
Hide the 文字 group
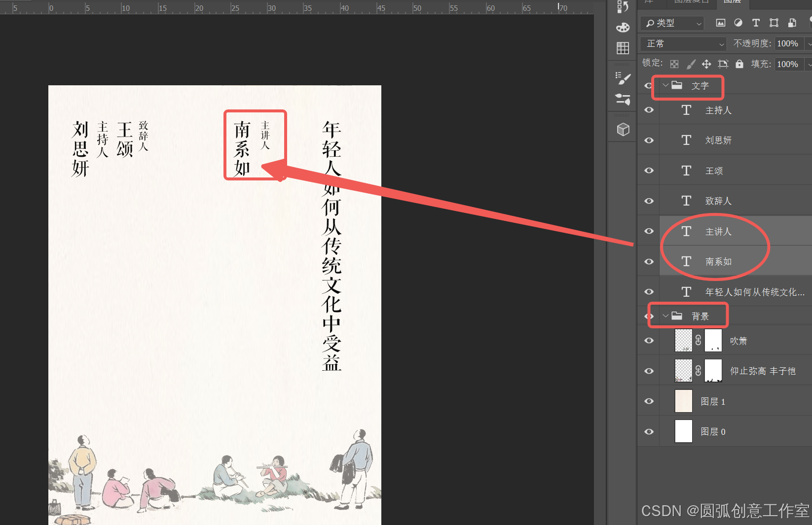pyautogui.click(x=648, y=85)
